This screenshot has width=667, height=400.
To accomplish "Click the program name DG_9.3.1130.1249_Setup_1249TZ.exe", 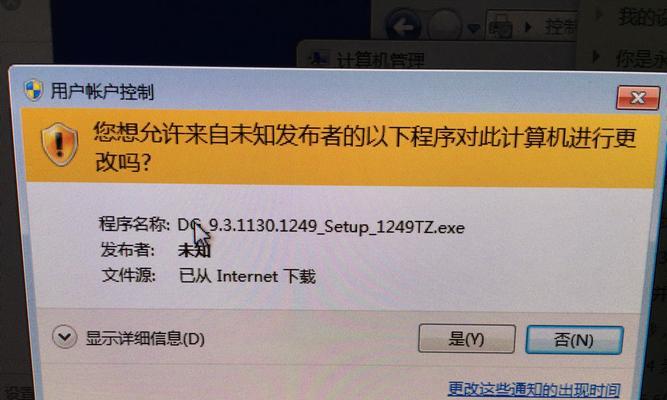I will 321,226.
